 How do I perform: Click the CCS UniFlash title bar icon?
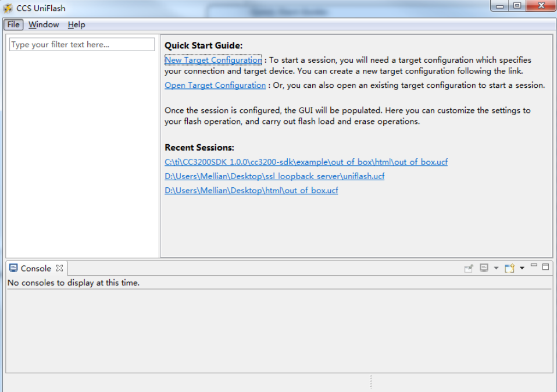click(x=8, y=8)
